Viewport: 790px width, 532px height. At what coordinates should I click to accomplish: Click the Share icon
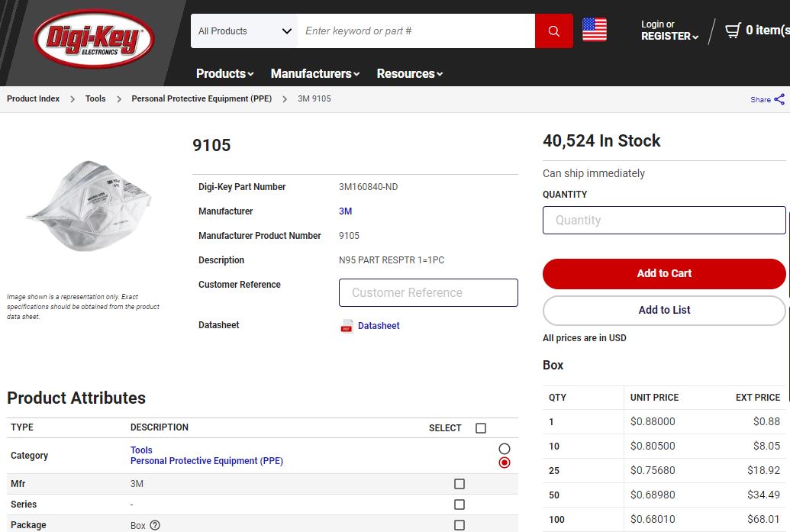tap(779, 98)
